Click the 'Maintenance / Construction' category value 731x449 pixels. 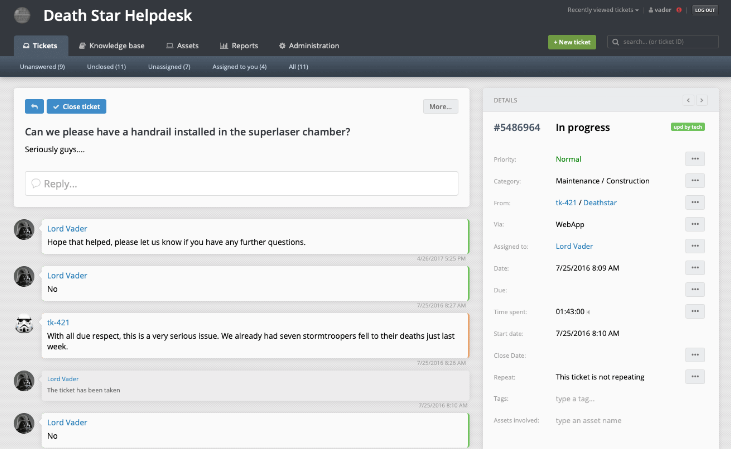pyautogui.click(x=602, y=180)
